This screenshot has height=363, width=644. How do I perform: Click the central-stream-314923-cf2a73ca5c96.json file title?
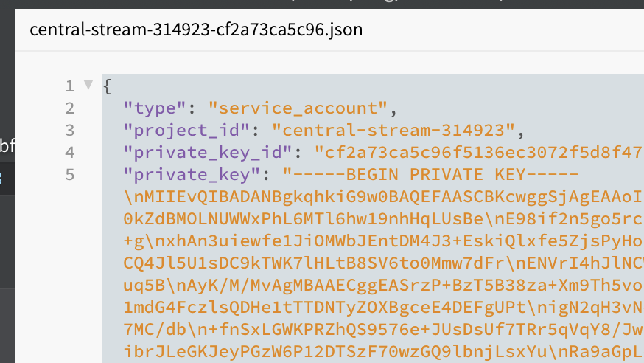point(196,31)
